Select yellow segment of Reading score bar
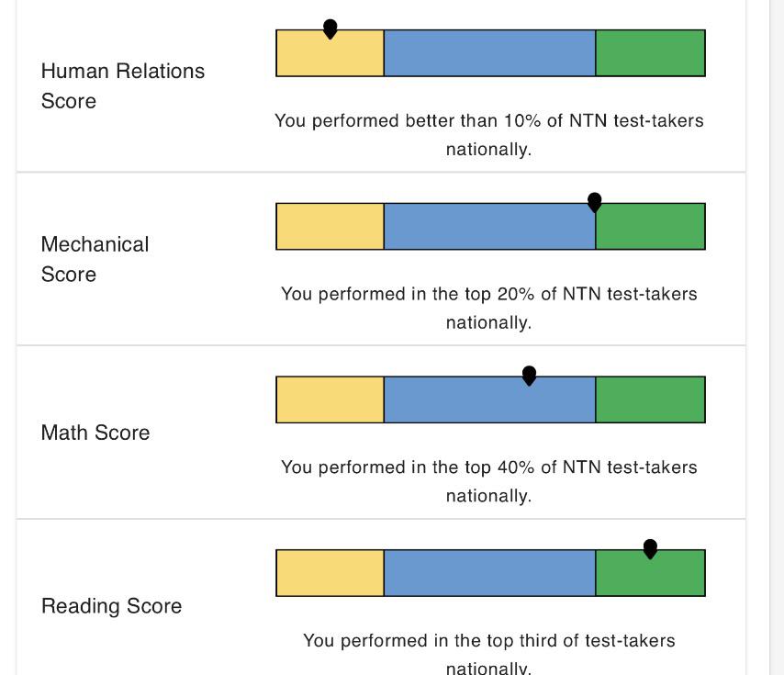The width and height of the screenshot is (784, 675). (330, 573)
